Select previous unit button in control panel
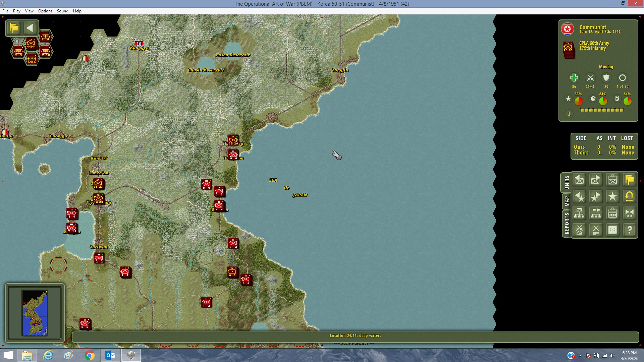This screenshot has height=362, width=644. [x=579, y=180]
